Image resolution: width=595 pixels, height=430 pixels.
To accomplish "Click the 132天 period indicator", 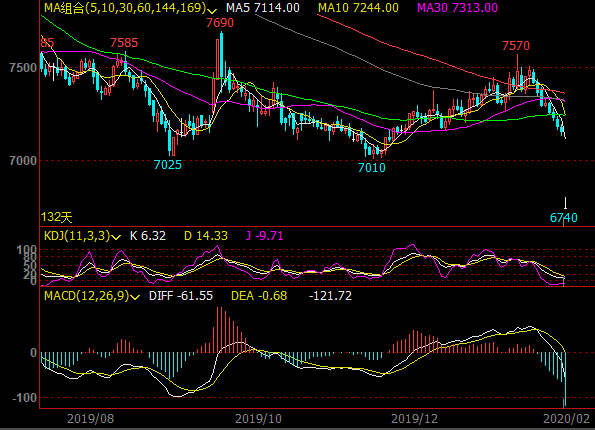I will [x=57, y=217].
